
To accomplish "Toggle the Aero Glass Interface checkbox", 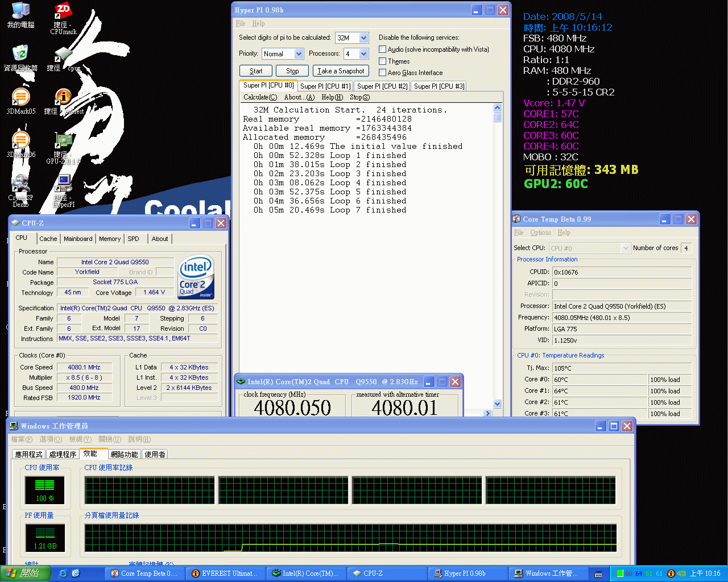I will point(382,72).
